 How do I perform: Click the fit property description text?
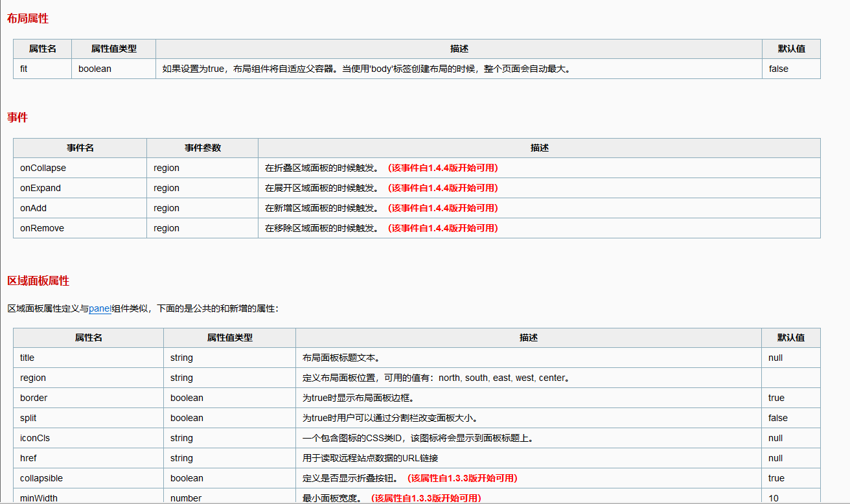click(368, 69)
